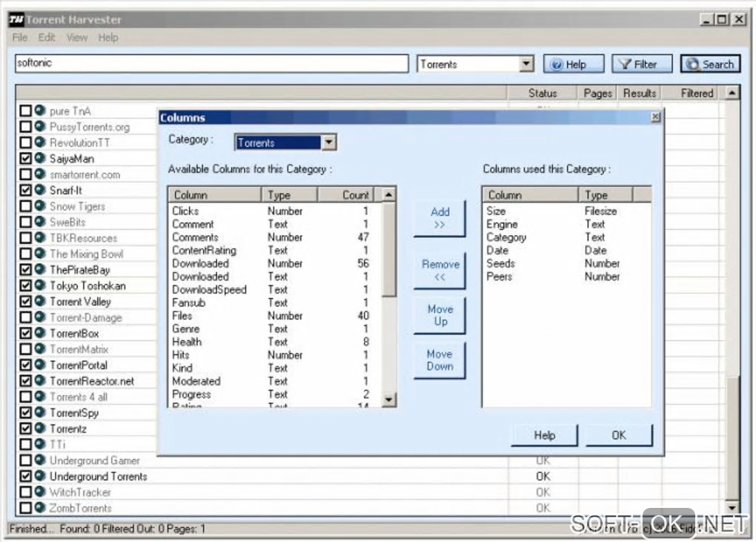Click the globe icon beside SweBits
Image resolution: width=756 pixels, height=542 pixels.
tap(40, 222)
